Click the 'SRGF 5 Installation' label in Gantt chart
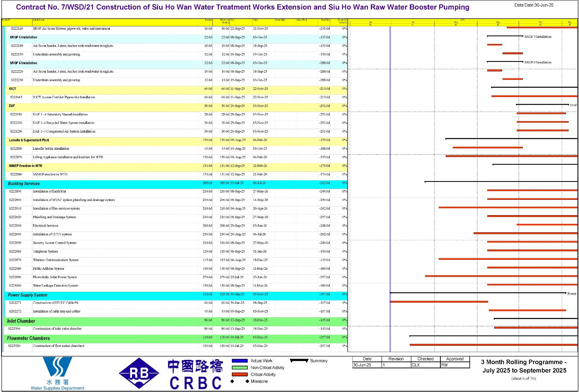579x392 pixels. (538, 37)
